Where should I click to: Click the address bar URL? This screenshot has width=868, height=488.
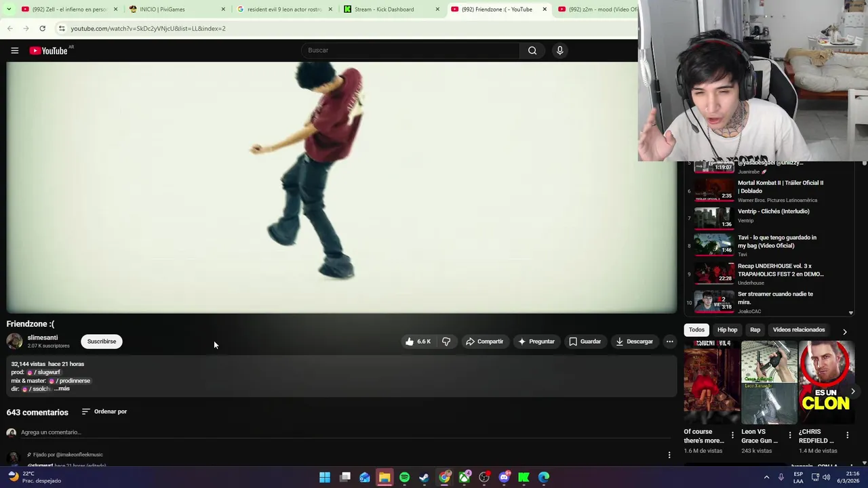[149, 28]
